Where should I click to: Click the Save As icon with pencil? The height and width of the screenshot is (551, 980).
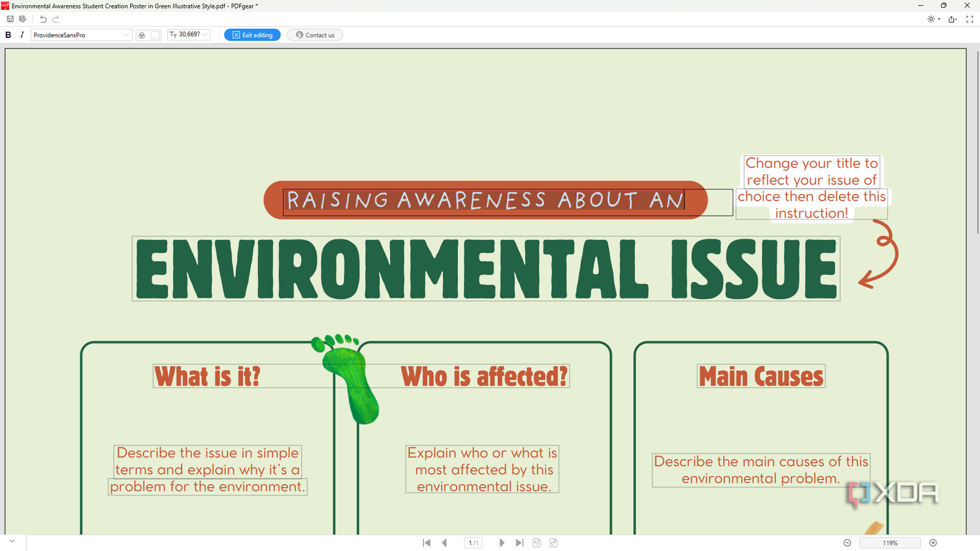pyautogui.click(x=23, y=20)
